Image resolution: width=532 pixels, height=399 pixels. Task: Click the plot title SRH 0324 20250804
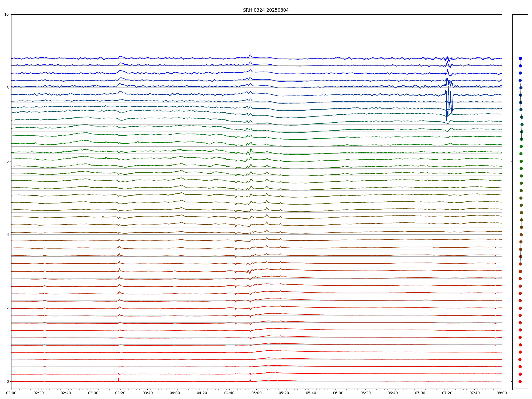(266, 10)
